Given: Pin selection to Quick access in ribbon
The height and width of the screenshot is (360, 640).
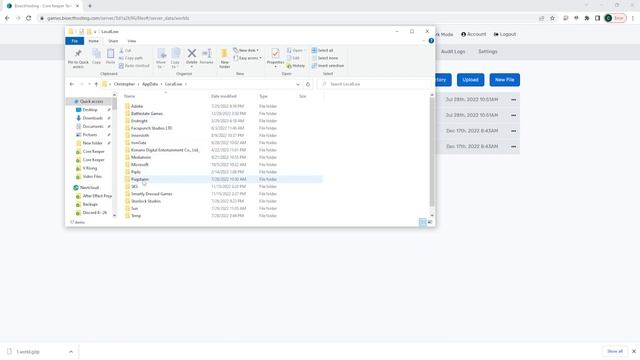Looking at the screenshot, I should click(x=78, y=58).
